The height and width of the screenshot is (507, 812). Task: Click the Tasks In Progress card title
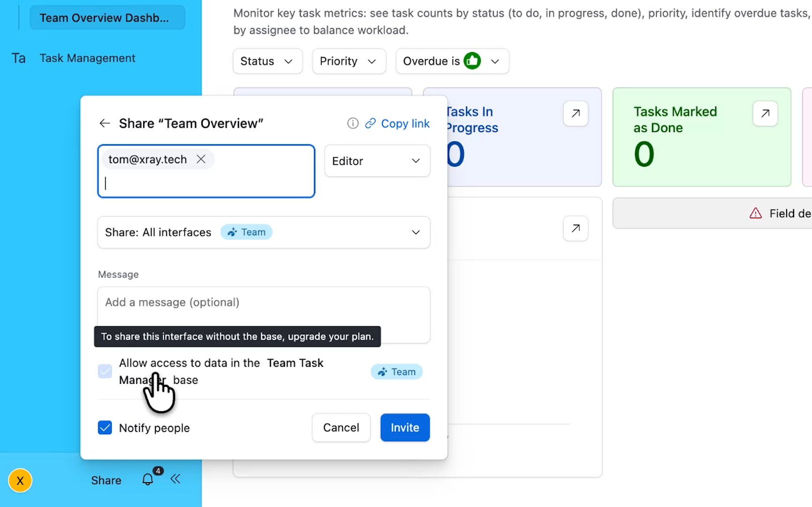472,120
